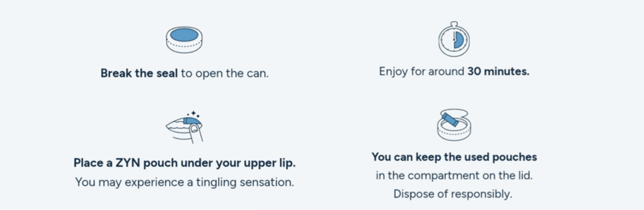Screen dimensions: 644x210
Task: Click the "to open the can." text
Action: click(x=225, y=73)
